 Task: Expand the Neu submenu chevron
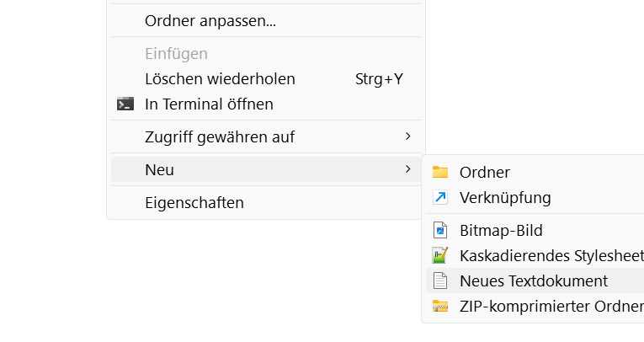(407, 169)
